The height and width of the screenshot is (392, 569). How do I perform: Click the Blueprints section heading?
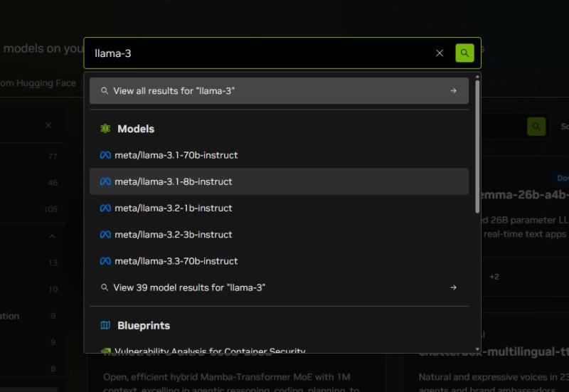click(144, 326)
